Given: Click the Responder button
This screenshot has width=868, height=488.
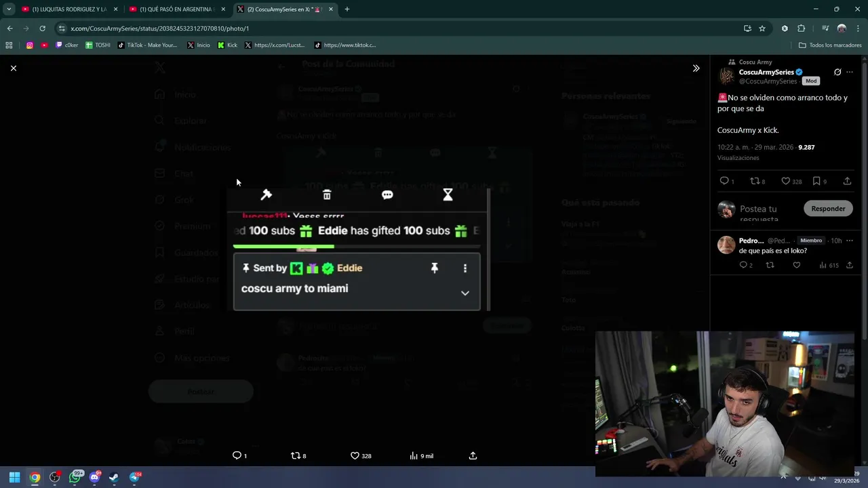Looking at the screenshot, I should [828, 209].
